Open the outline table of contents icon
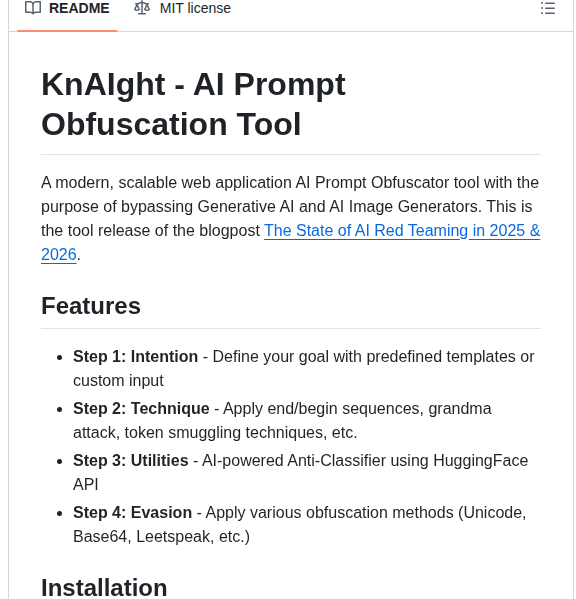The width and height of the screenshot is (576, 599). pyautogui.click(x=547, y=8)
